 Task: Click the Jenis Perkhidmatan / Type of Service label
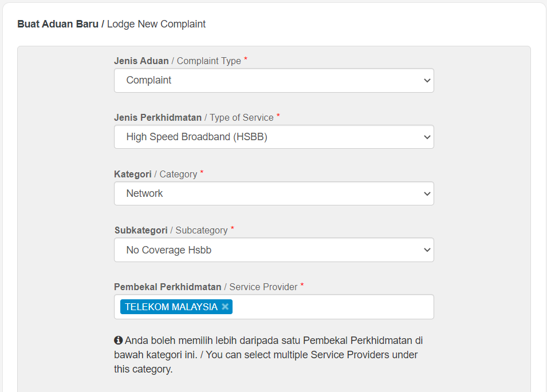(194, 117)
